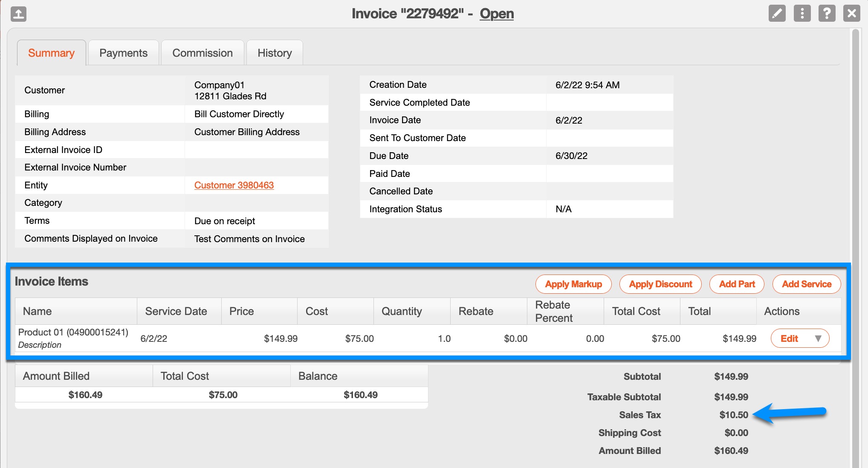The height and width of the screenshot is (468, 868).
Task: Switch to the Payments tab
Action: point(123,53)
